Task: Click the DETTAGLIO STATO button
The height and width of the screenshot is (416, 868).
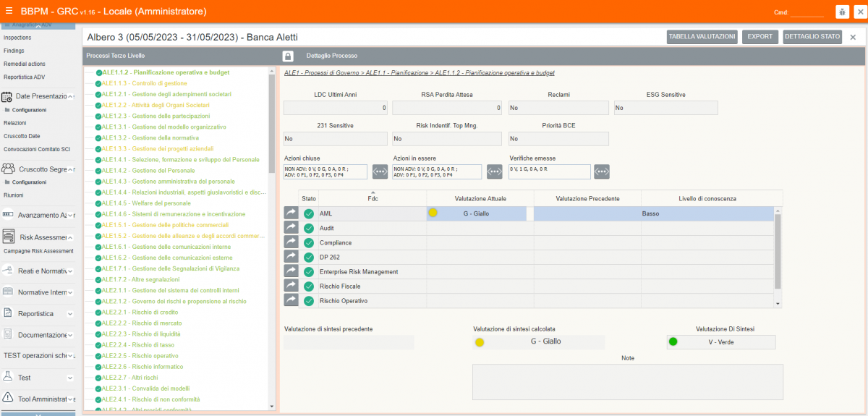Action: (x=812, y=36)
